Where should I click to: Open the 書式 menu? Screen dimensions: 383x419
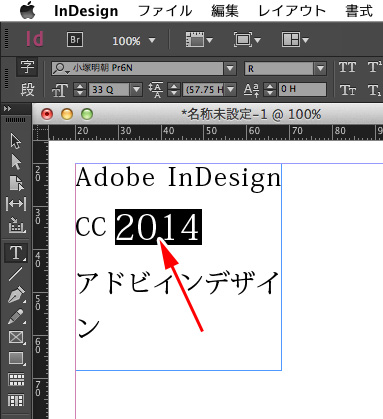pos(359,11)
